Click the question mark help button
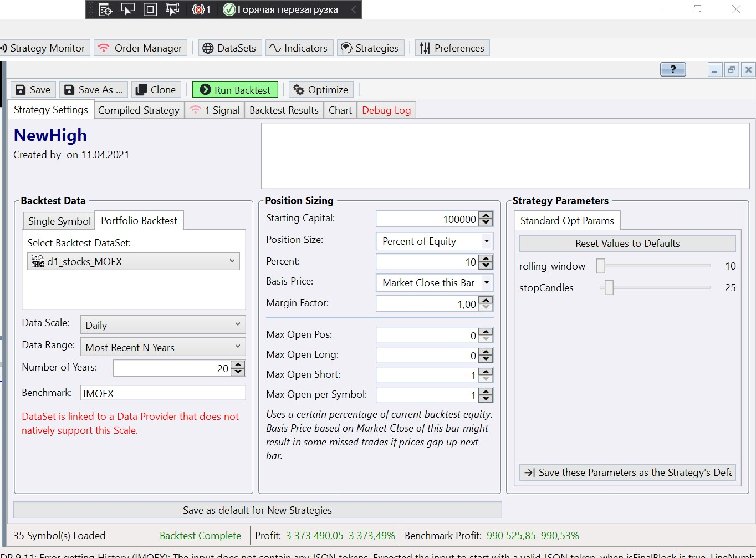This screenshot has height=558, width=756. pos(673,69)
